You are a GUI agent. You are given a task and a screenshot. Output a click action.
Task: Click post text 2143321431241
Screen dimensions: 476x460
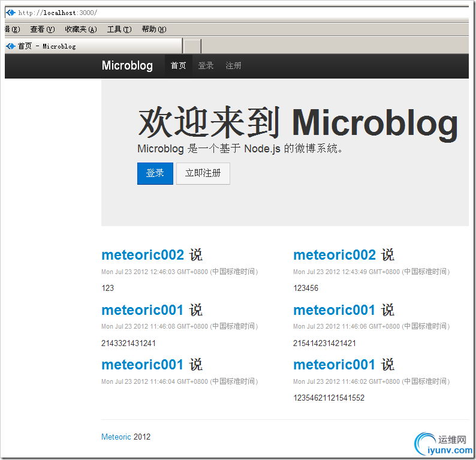point(128,343)
